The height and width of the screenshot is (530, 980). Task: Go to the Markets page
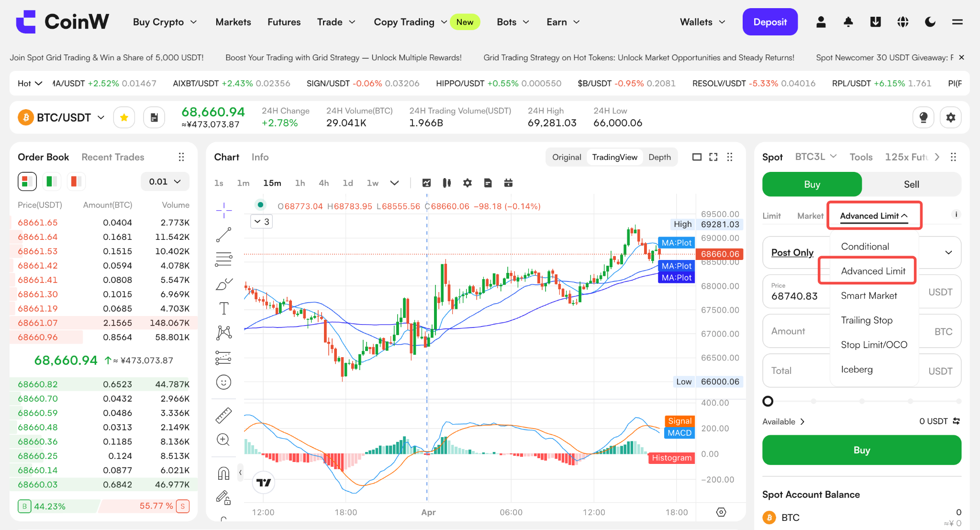pos(233,22)
